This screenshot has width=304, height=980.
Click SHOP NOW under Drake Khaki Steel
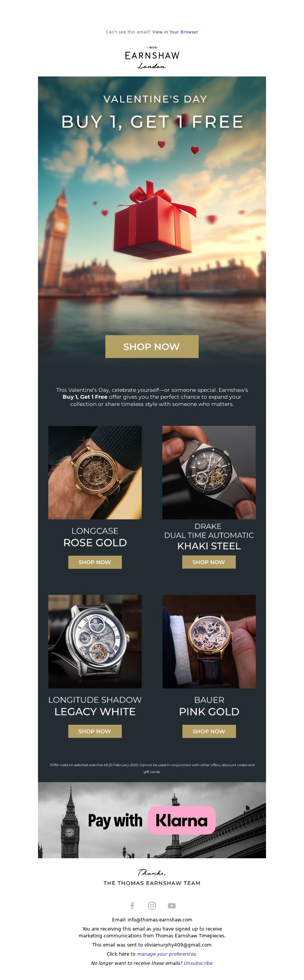click(209, 562)
